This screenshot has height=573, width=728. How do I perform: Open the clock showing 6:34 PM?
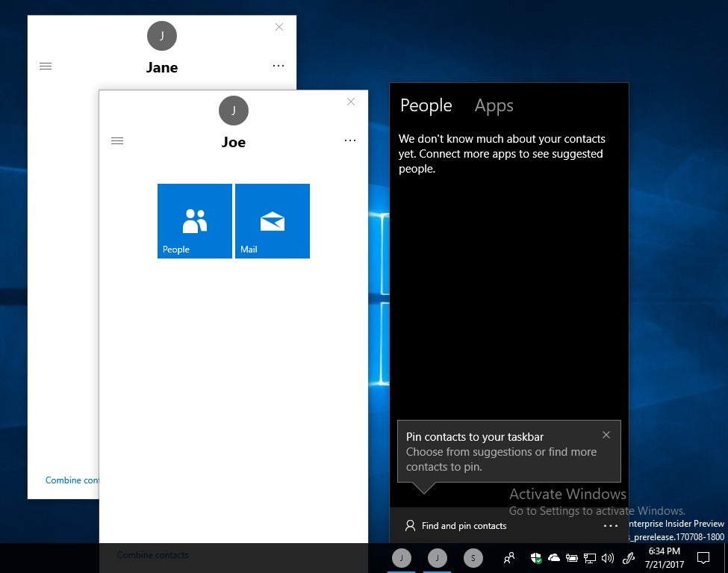tap(665, 557)
